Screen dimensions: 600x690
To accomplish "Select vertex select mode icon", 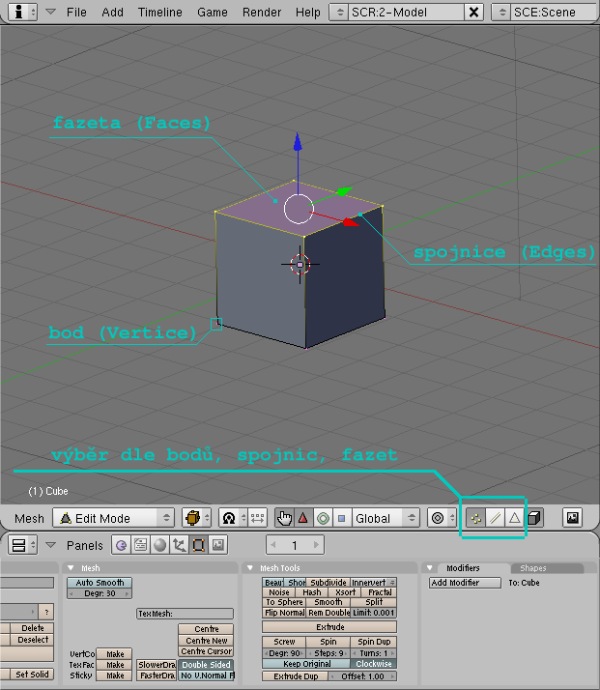I will (475, 518).
